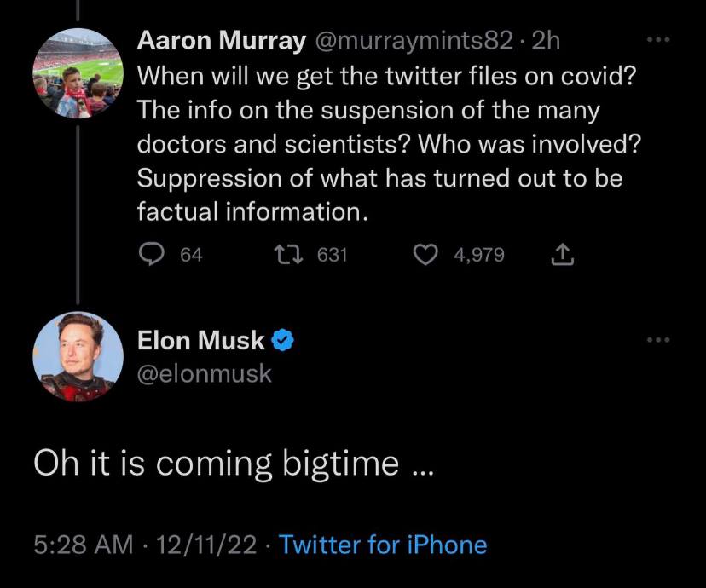Click the 4,979 likes count
The width and height of the screenshot is (706, 588).
[477, 255]
